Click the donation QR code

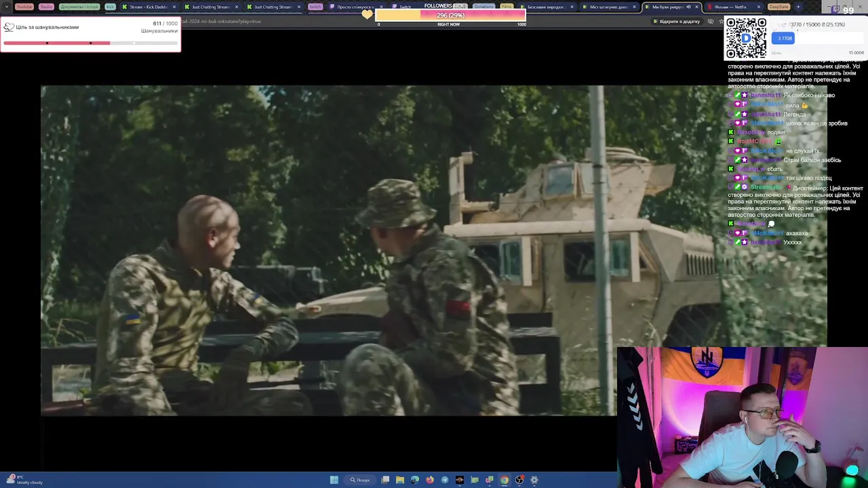(x=746, y=38)
